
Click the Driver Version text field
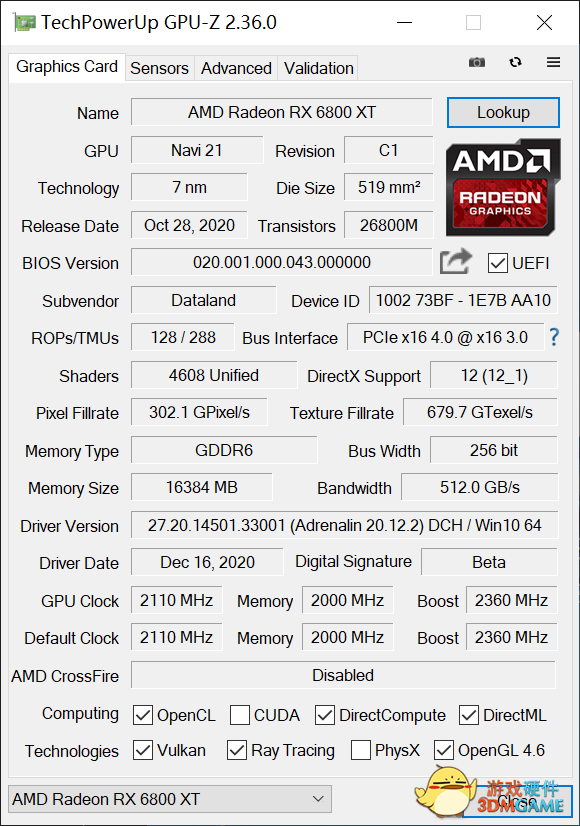pos(344,525)
